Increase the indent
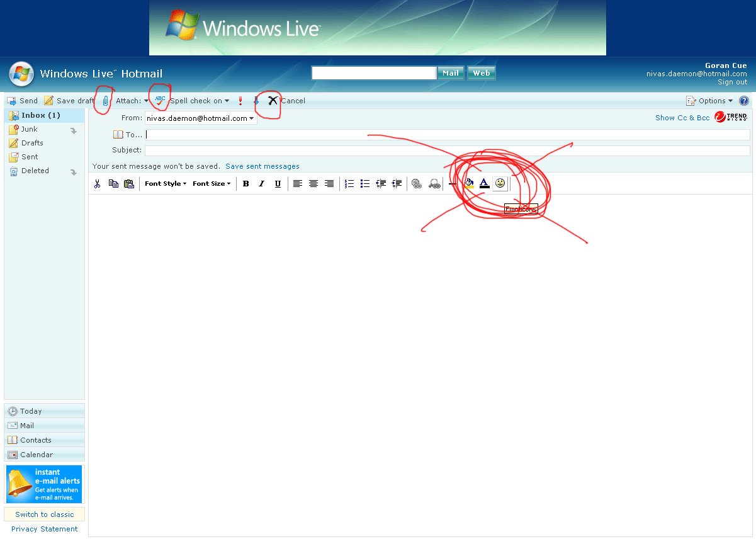756x539 pixels. [397, 184]
